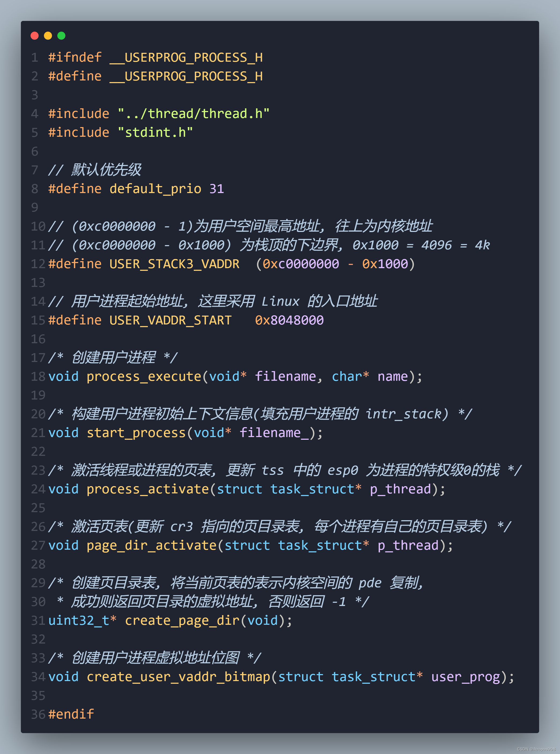This screenshot has width=560, height=754.
Task: Click comment about 为用户空间最高地址
Action: [240, 226]
